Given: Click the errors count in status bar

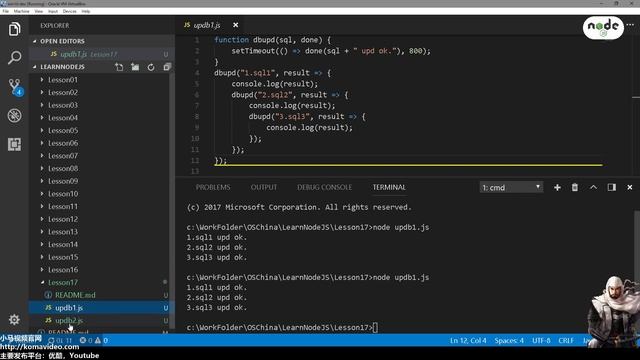Looking at the screenshot, I should [x=86, y=340].
